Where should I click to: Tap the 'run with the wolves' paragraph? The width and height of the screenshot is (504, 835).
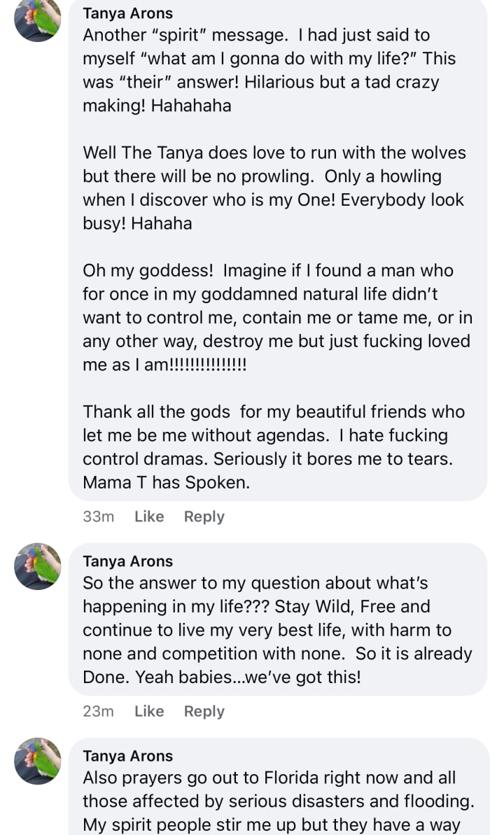(x=273, y=188)
